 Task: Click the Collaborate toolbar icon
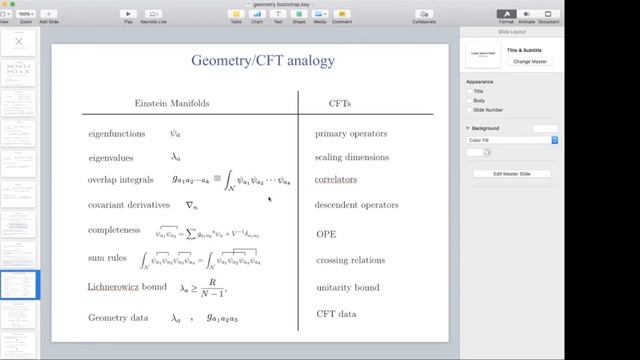pos(424,14)
